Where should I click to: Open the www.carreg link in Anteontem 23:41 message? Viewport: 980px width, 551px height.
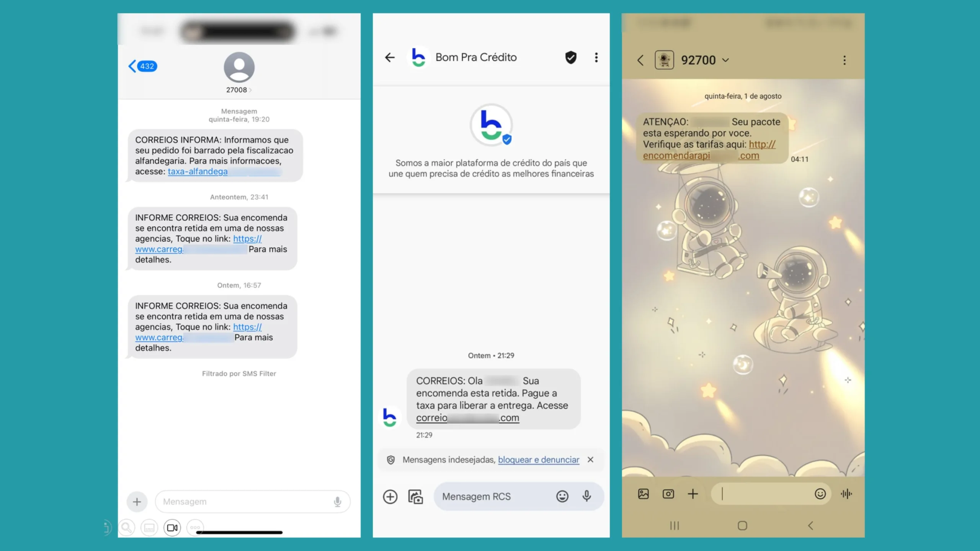(x=191, y=249)
